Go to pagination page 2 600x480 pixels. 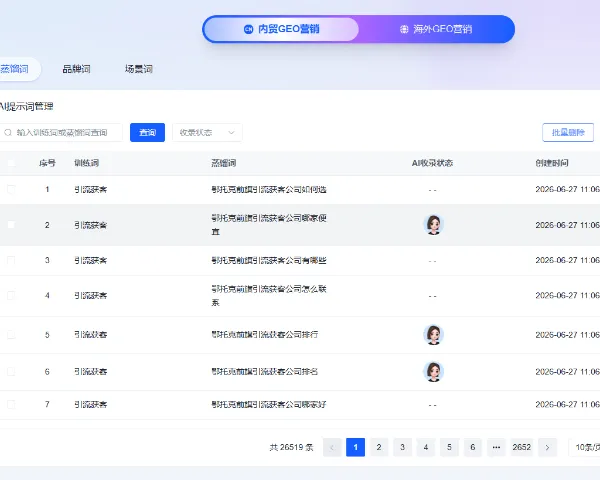point(379,447)
